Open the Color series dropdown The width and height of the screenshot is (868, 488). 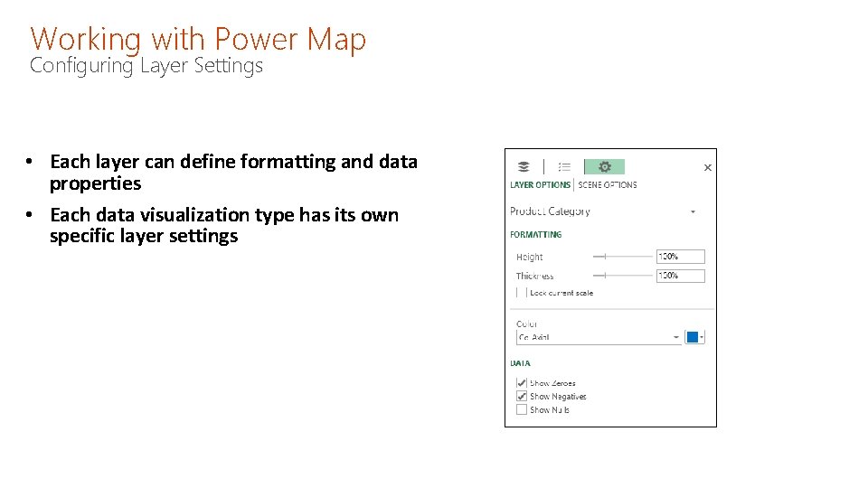pos(599,337)
